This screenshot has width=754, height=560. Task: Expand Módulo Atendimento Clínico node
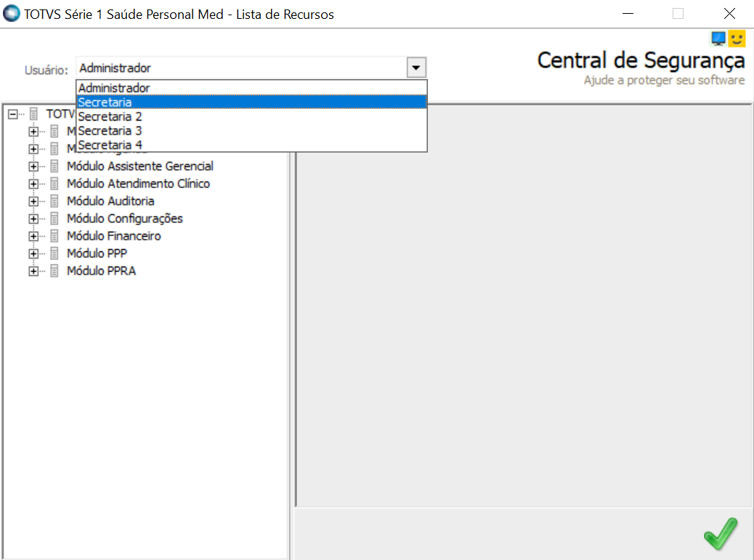coord(33,184)
